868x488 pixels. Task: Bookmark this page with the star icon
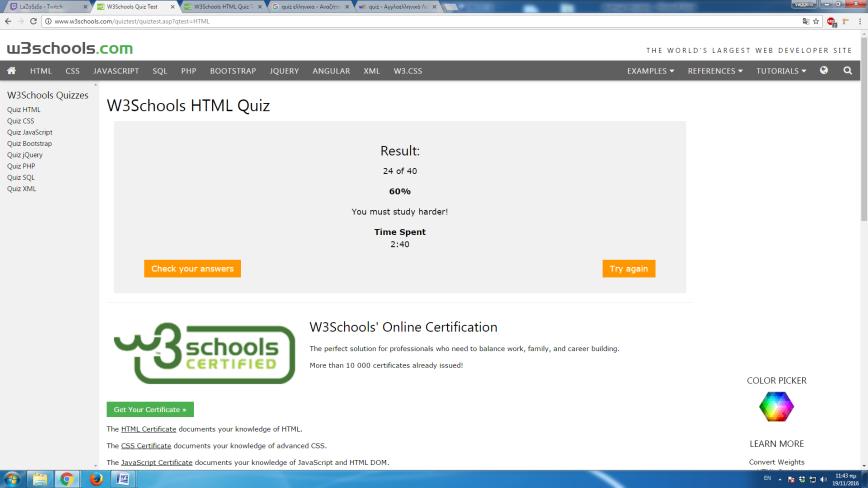point(816,22)
